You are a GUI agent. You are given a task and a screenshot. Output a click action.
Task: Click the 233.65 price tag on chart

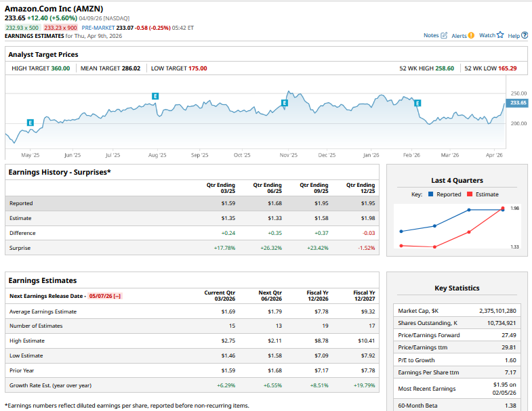[x=518, y=103]
